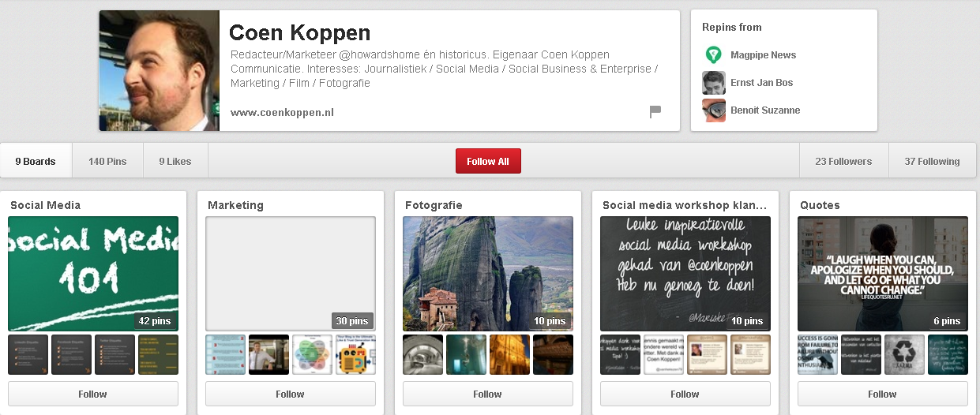Open first small thumbnail in Quotes board
Viewport: 980px width, 415px height.
click(817, 354)
